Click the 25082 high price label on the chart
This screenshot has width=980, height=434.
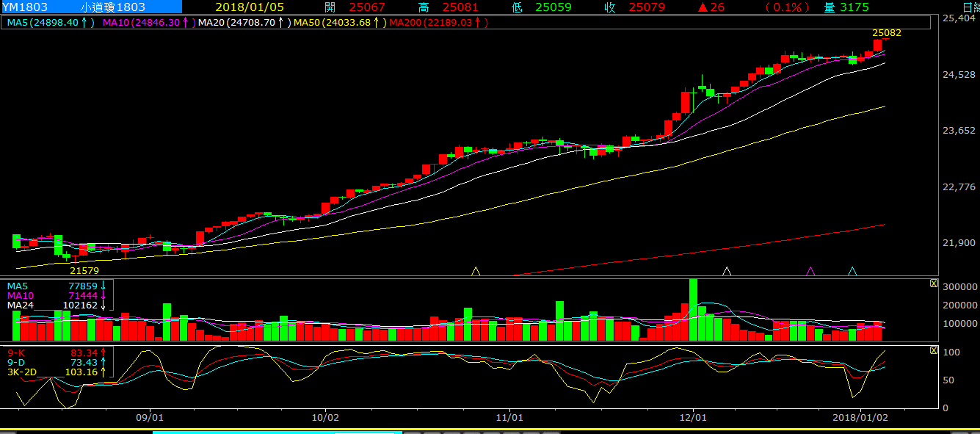click(x=887, y=33)
